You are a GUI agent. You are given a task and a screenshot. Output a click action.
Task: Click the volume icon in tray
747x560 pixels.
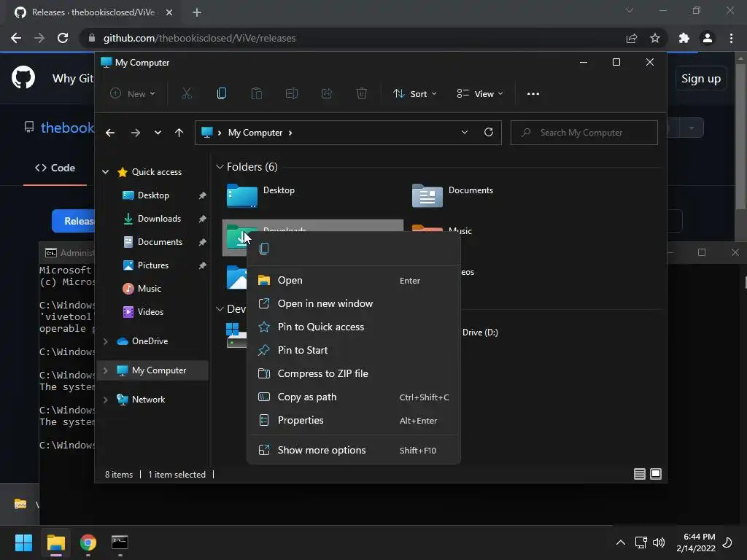[x=659, y=542]
